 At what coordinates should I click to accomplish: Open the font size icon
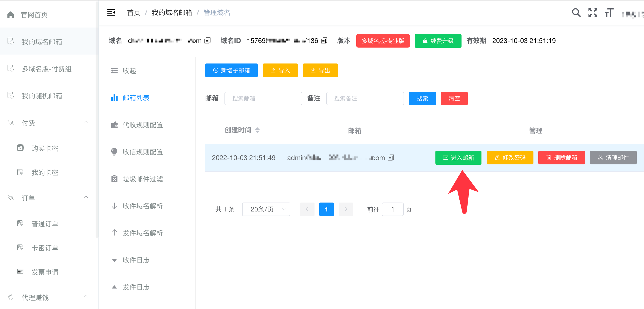point(609,13)
